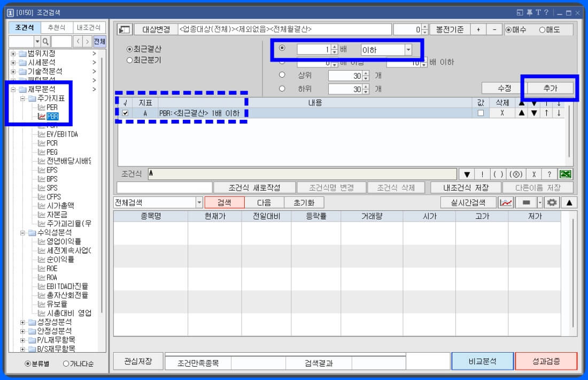Toggle checkbox for condition A row
588x380 pixels.
click(125, 113)
